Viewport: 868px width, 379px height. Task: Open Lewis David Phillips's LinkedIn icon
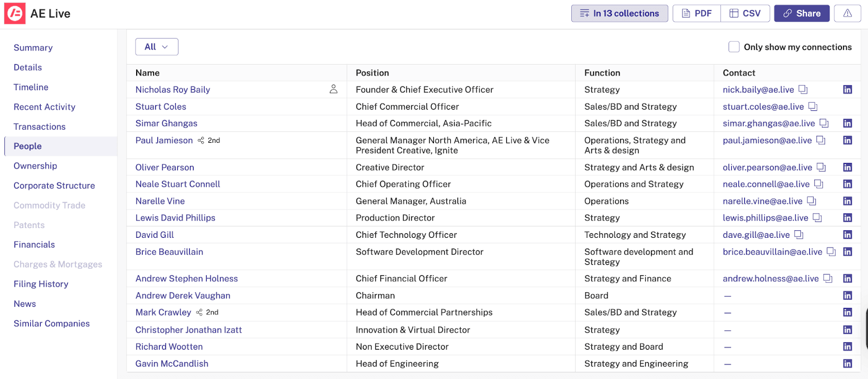[x=847, y=218]
